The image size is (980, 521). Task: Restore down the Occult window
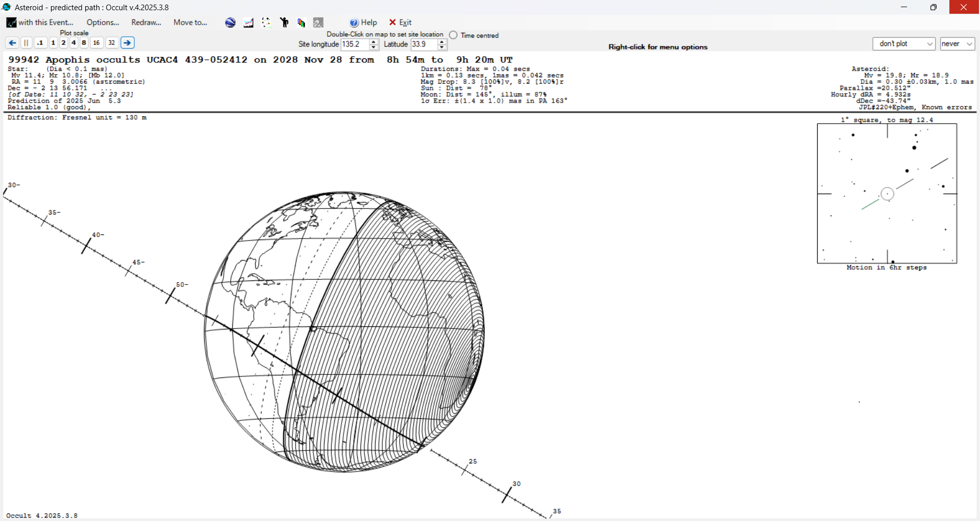[934, 7]
